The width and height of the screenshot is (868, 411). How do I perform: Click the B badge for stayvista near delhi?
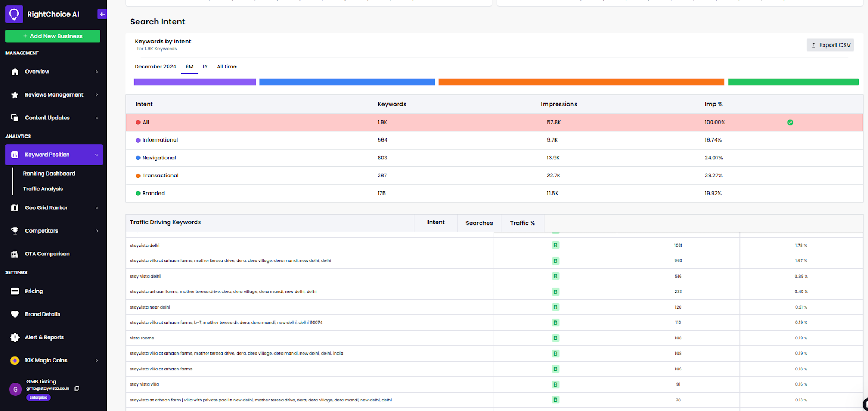point(556,307)
